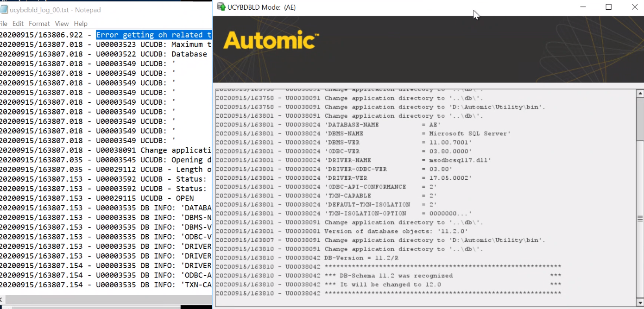Minimize the UCYBDBLD window
The height and width of the screenshot is (309, 644).
tap(583, 7)
